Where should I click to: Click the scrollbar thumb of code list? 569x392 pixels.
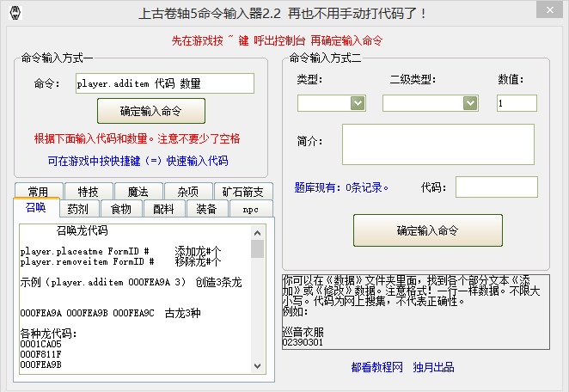click(x=257, y=248)
